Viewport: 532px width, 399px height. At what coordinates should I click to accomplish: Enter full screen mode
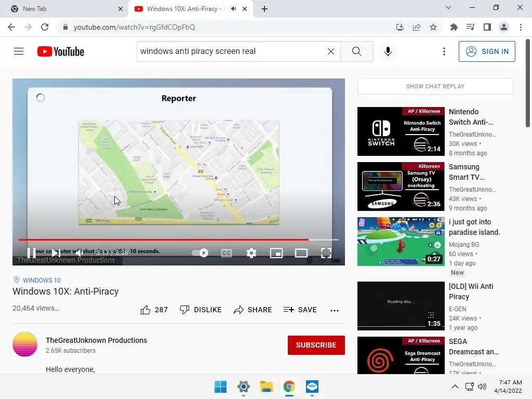[326, 253]
